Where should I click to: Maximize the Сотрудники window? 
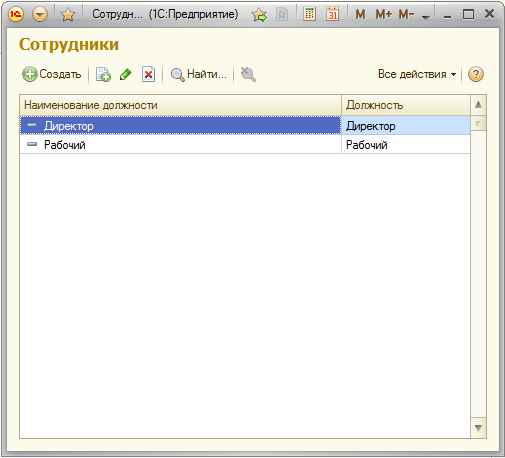click(468, 14)
